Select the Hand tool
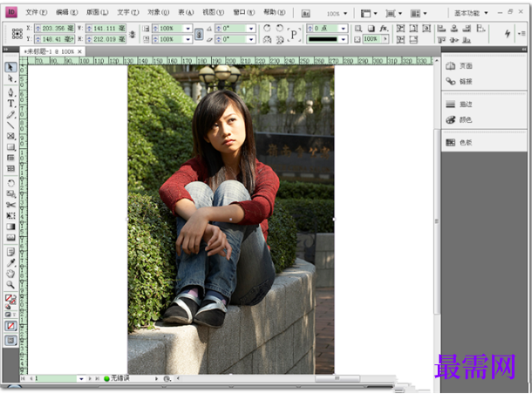Image resolution: width=532 pixels, height=394 pixels. pyautogui.click(x=10, y=274)
